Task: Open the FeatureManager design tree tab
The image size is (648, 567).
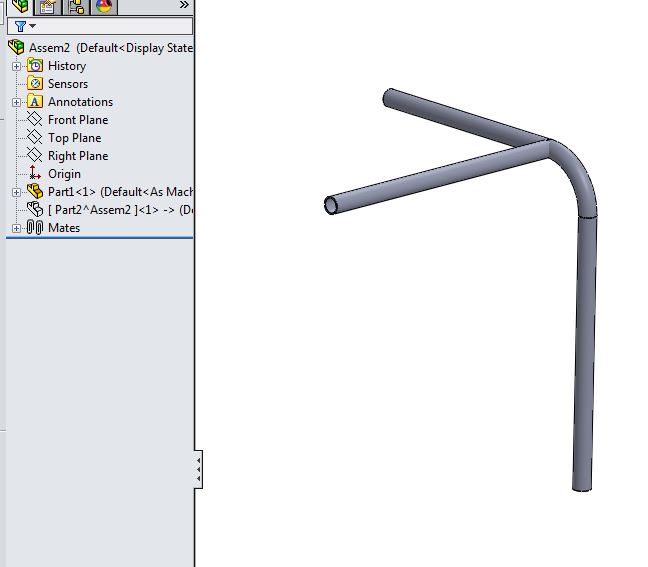Action: (20, 6)
